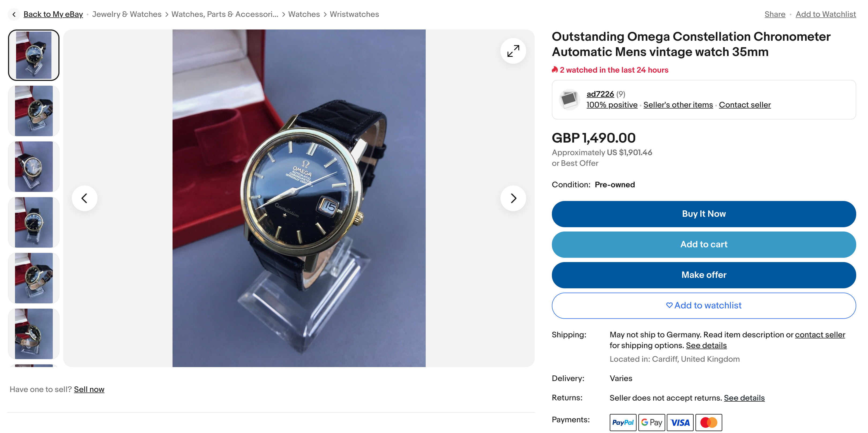Click See details for returns policy
This screenshot has width=868, height=433.
[x=744, y=398]
